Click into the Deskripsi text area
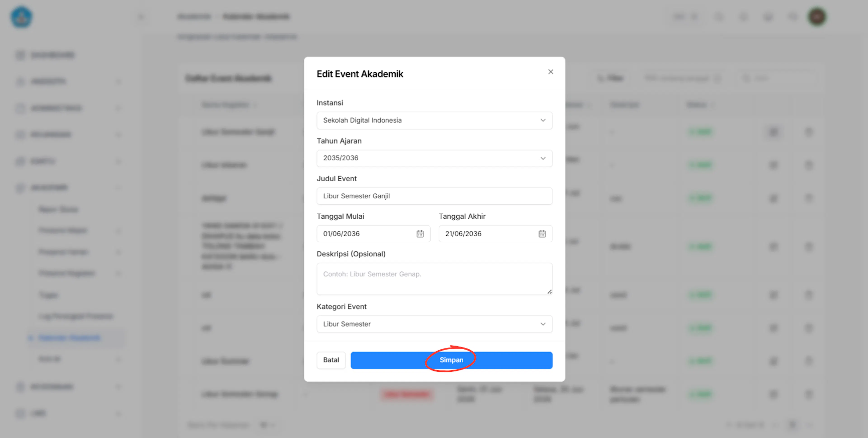Image resolution: width=868 pixels, height=438 pixels. pos(434,279)
